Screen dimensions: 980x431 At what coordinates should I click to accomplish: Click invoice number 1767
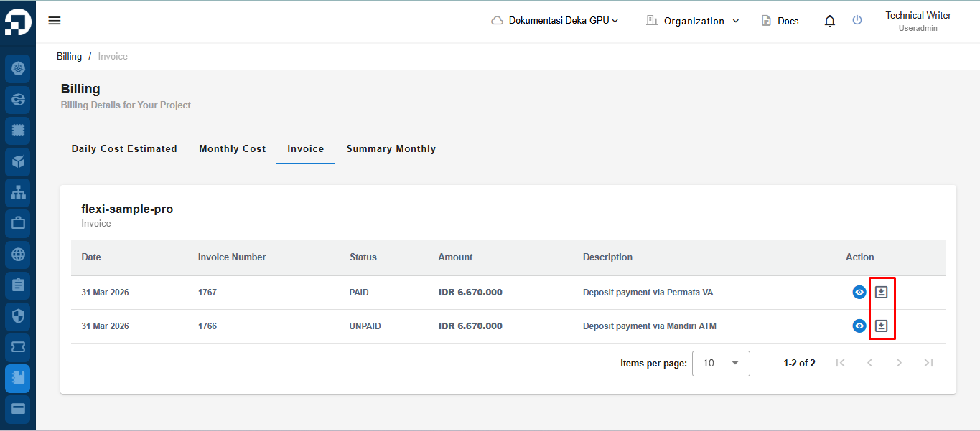click(x=207, y=293)
